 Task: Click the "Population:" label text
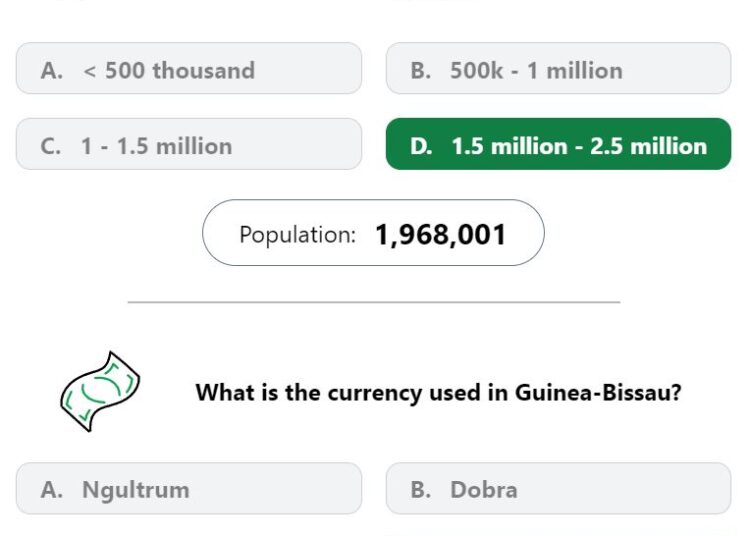(298, 235)
